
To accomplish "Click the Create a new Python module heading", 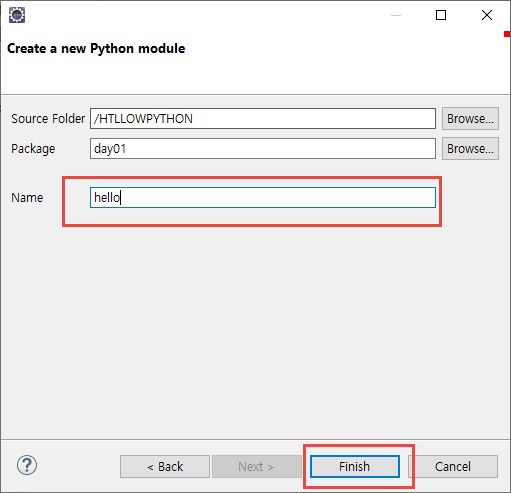I will click(x=96, y=49).
